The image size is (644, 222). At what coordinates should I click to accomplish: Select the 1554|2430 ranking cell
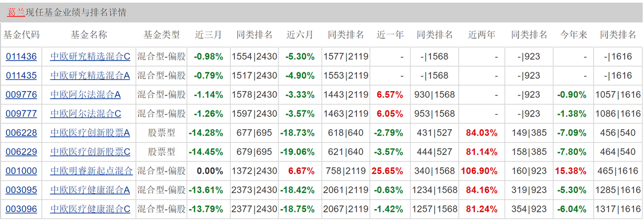click(x=254, y=57)
